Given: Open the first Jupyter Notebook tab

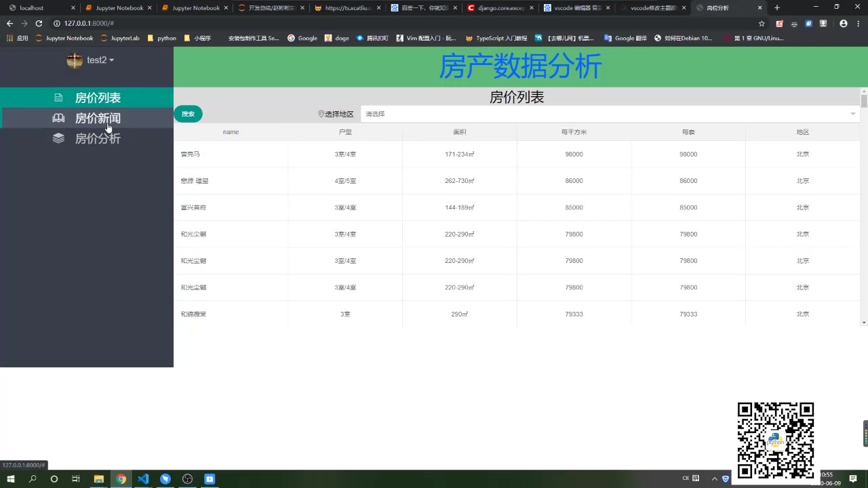Looking at the screenshot, I should click(119, 8).
